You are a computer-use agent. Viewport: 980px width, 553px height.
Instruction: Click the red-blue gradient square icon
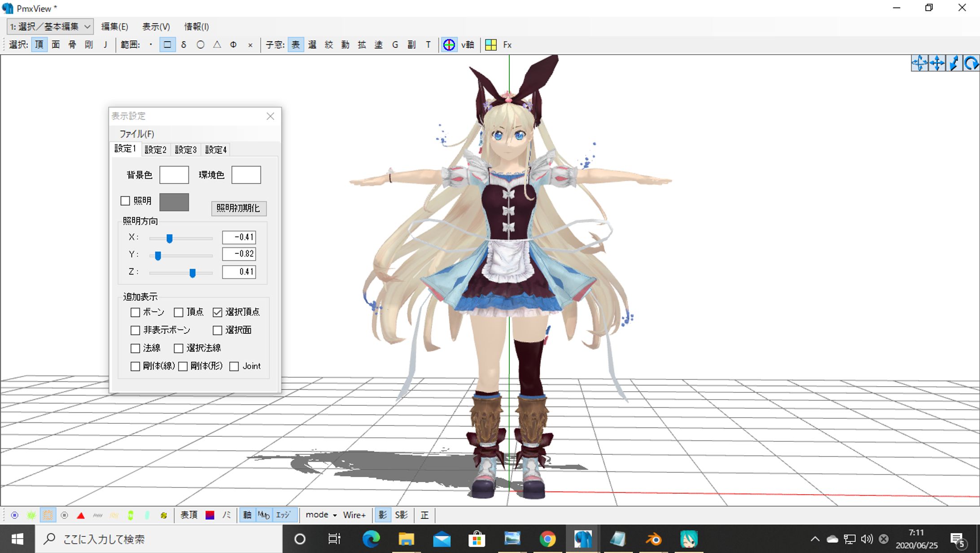[x=210, y=515]
